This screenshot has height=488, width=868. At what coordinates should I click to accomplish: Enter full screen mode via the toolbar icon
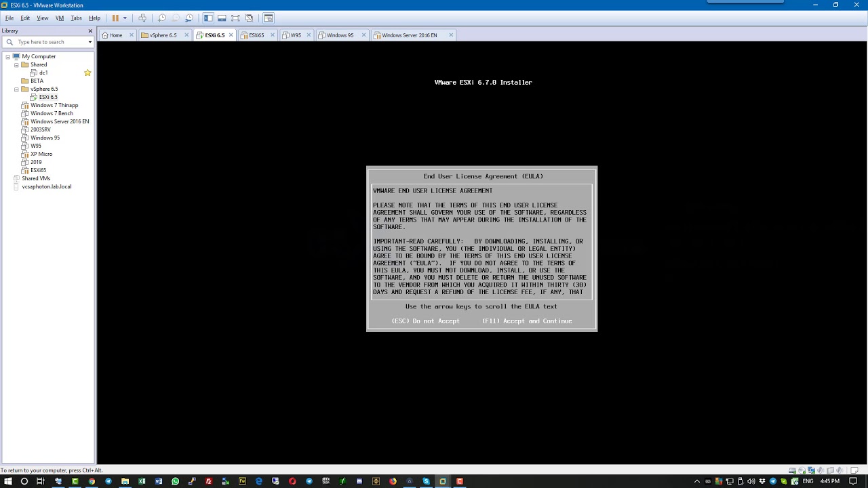[x=235, y=18]
